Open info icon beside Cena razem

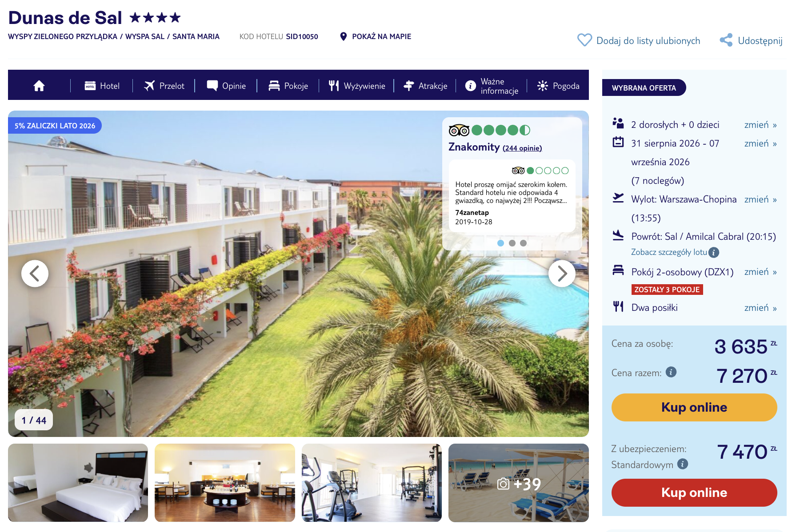click(x=671, y=372)
